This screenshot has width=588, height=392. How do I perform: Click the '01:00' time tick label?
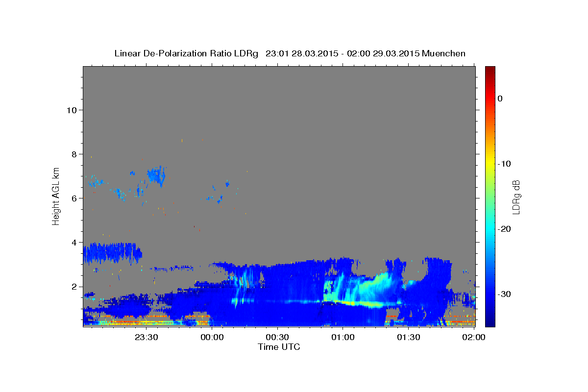click(343, 337)
